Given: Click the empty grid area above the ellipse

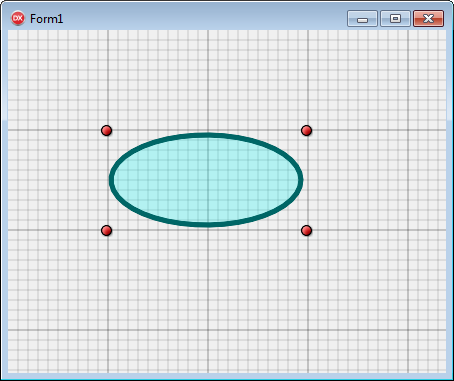Looking at the screenshot, I should coord(207,80).
